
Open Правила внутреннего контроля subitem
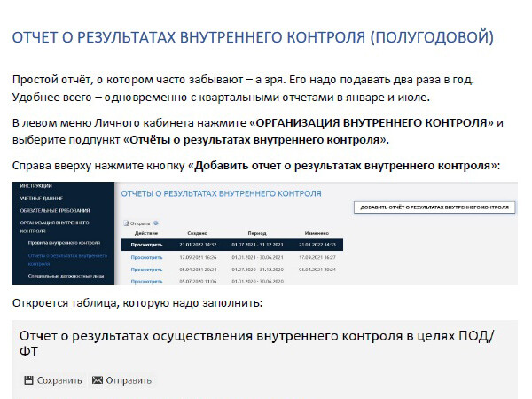(64, 243)
